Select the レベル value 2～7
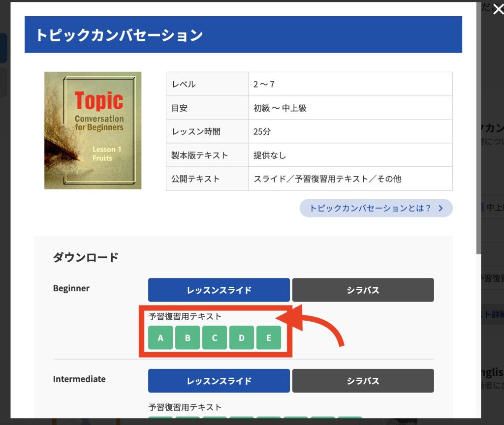 click(x=264, y=84)
